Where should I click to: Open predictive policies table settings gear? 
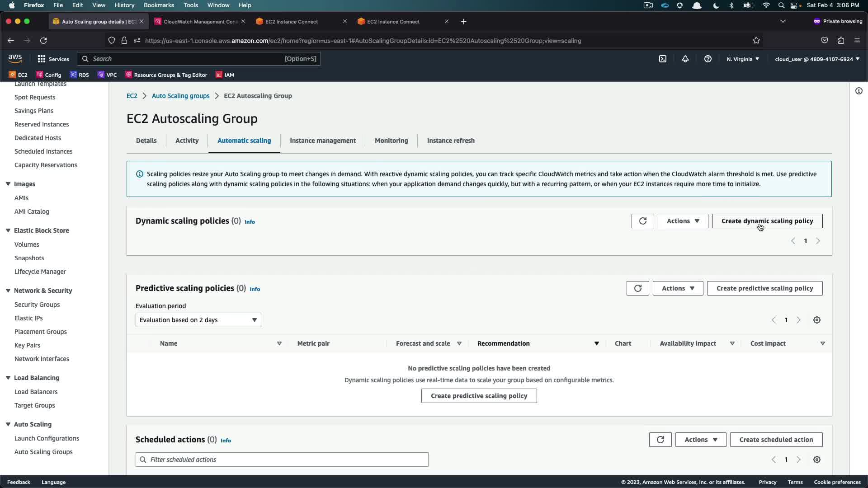tap(816, 320)
